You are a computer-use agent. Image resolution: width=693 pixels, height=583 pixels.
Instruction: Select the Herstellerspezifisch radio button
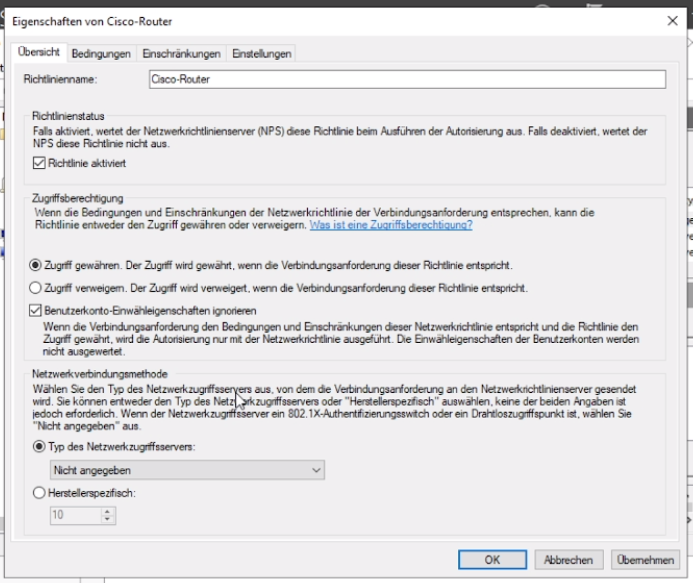tap(39, 493)
